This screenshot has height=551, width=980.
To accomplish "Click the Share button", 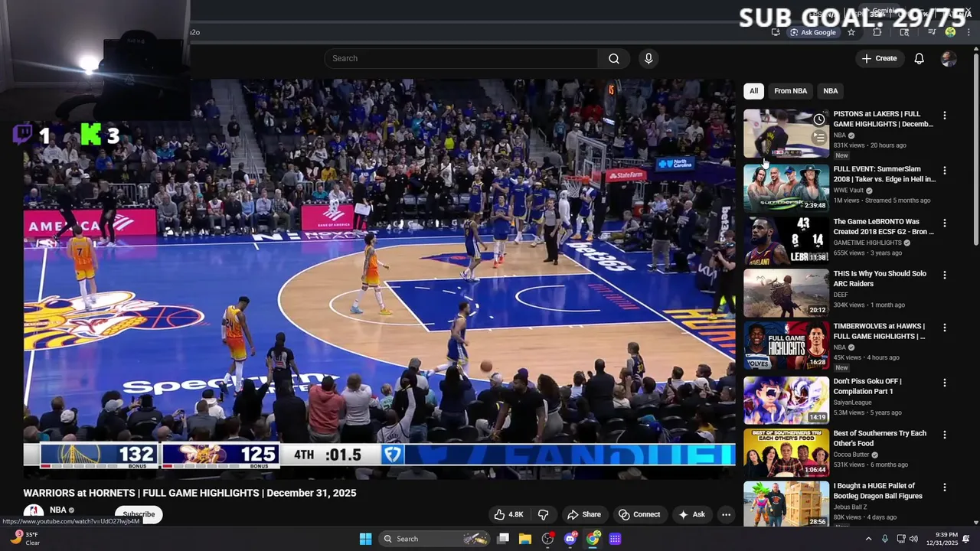I will point(584,514).
